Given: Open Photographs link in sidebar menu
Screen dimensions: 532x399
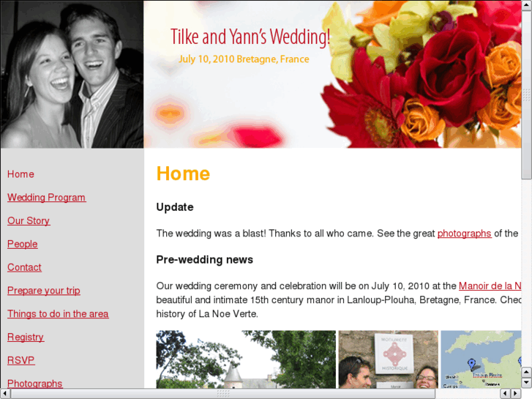Looking at the screenshot, I should (x=35, y=384).
